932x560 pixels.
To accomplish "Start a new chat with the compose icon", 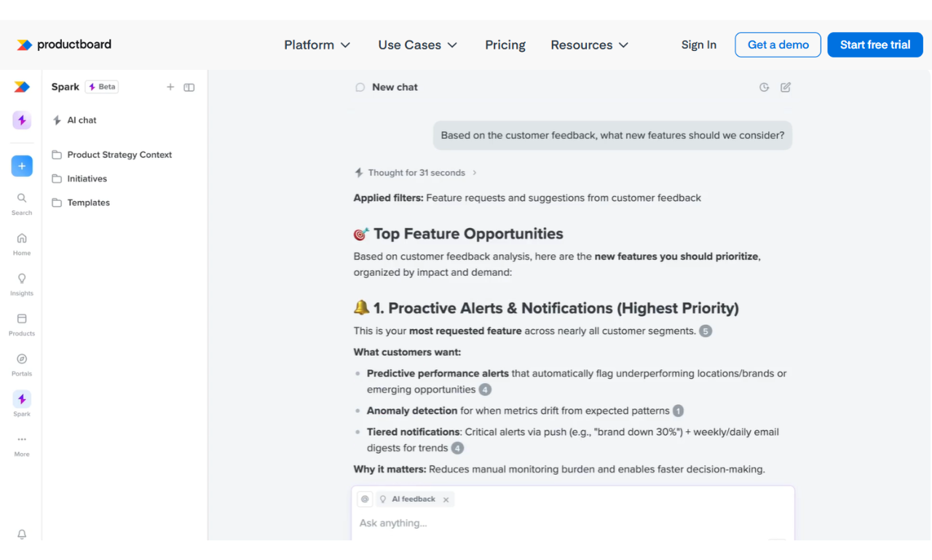I will pyautogui.click(x=785, y=87).
